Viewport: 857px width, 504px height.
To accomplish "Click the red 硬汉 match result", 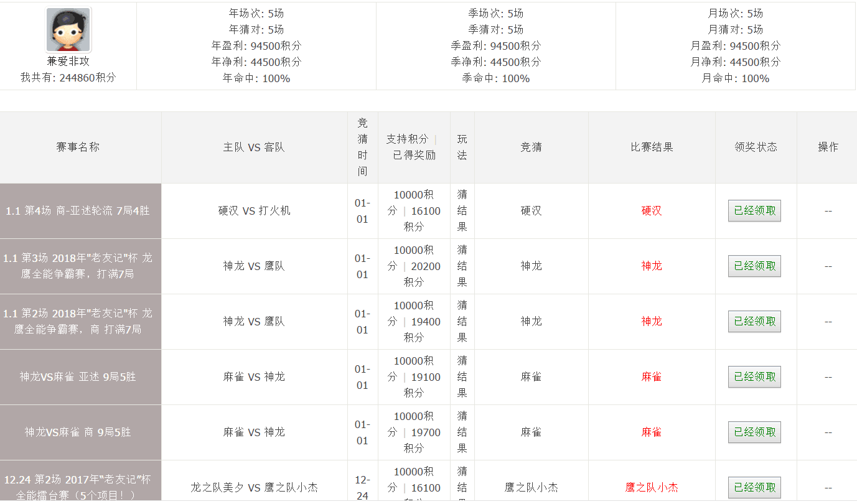I will pos(652,211).
